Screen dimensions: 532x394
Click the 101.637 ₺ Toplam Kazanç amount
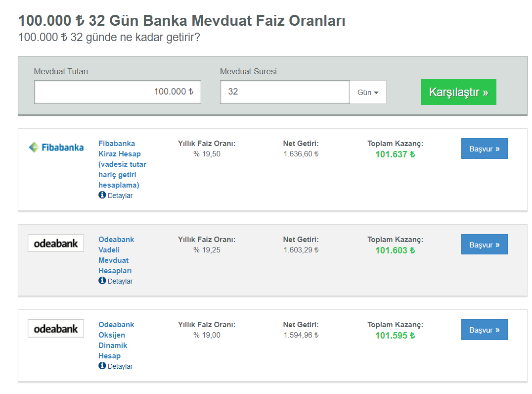(x=395, y=154)
